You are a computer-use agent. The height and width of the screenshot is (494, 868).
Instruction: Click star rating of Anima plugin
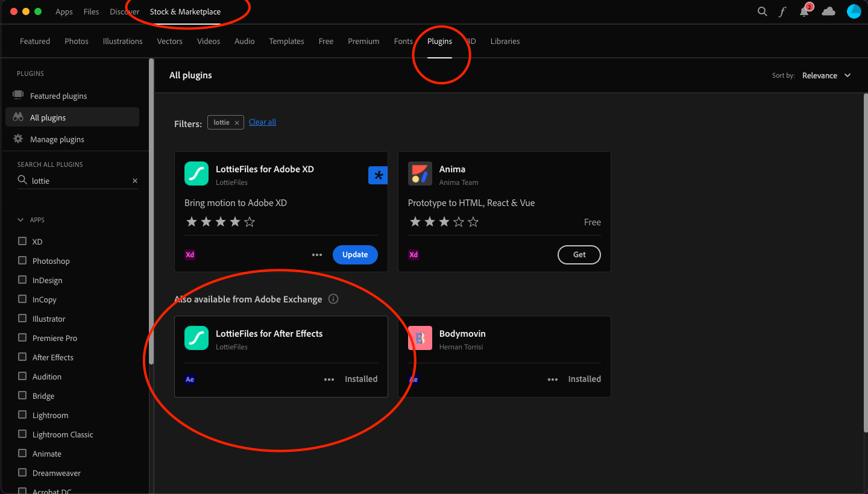(x=444, y=222)
